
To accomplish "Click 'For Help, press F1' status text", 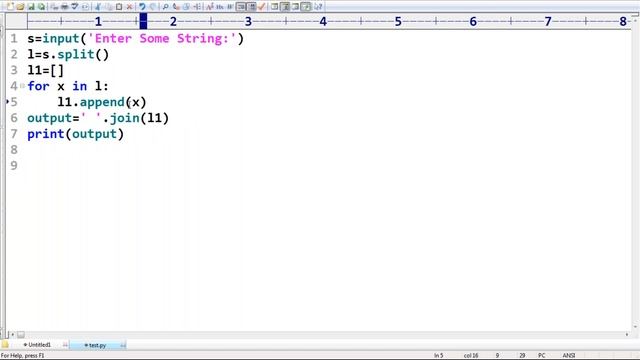I will click(22, 356).
